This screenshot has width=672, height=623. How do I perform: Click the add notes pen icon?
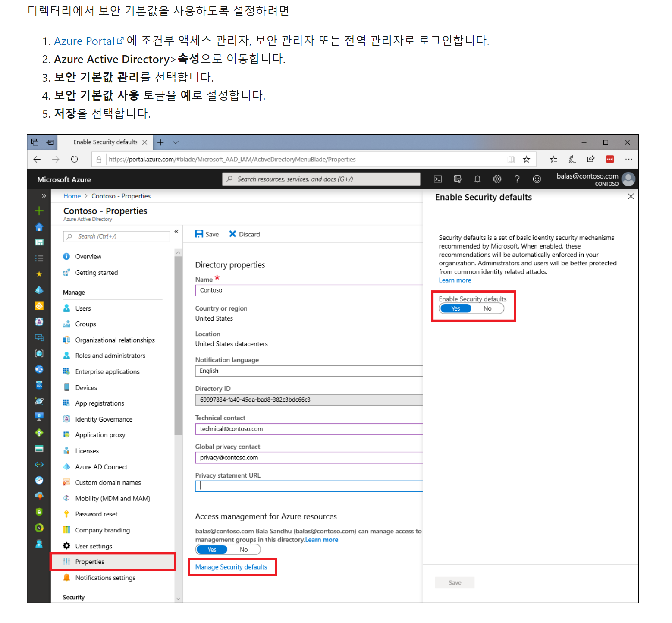(x=572, y=159)
